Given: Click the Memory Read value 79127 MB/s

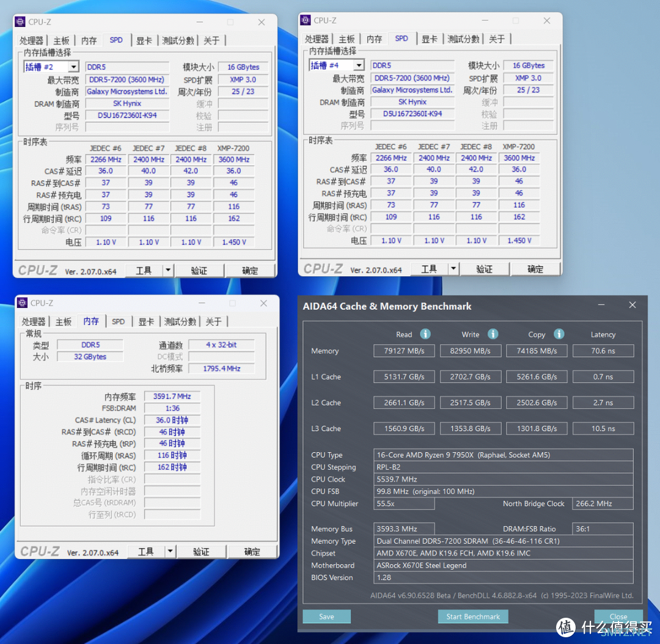Looking at the screenshot, I should pos(404,351).
